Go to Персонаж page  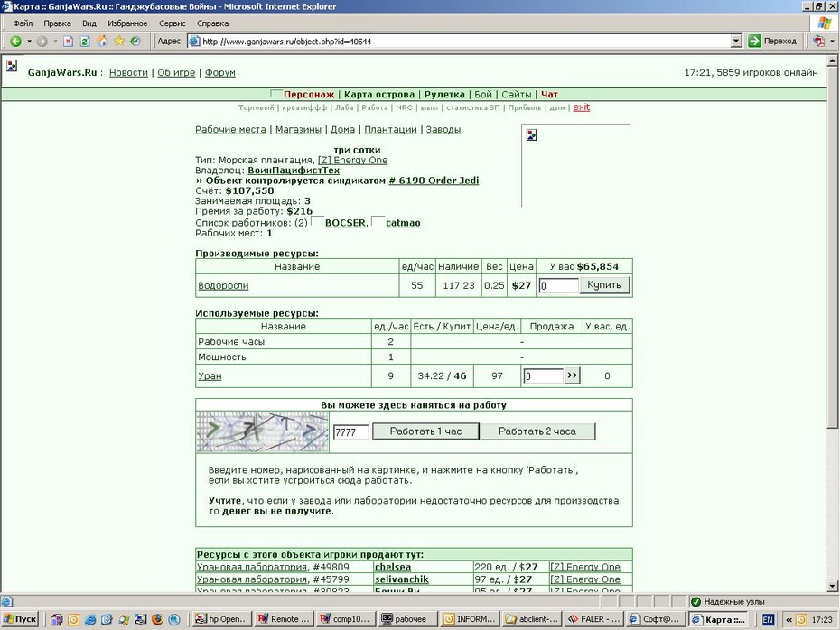[309, 95]
